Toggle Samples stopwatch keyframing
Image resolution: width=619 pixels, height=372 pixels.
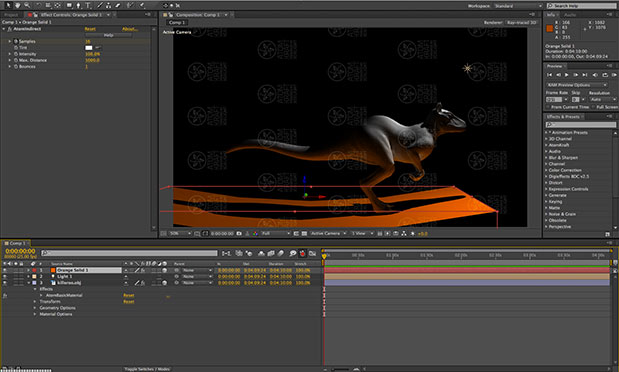(16, 41)
